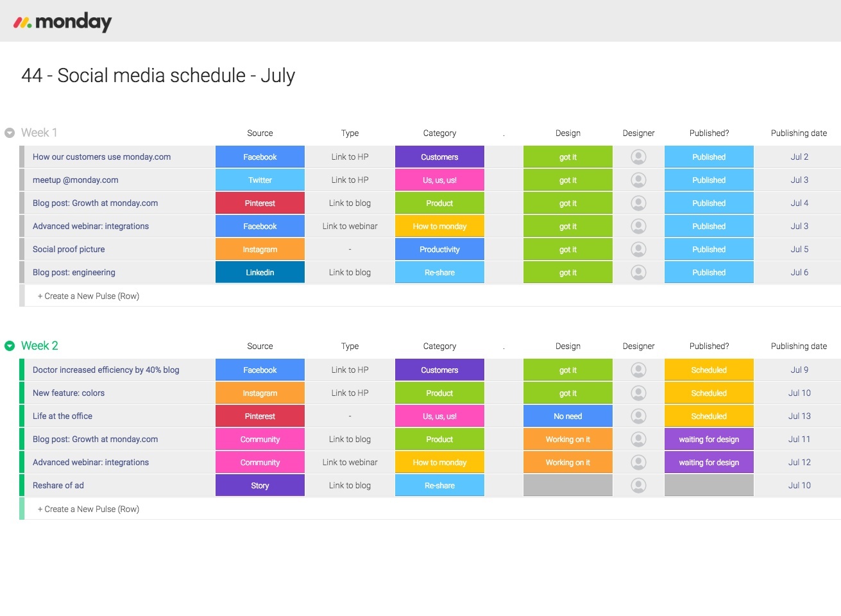
Task: Open Week 2 Blog post: Growth pulse
Action: 95,440
